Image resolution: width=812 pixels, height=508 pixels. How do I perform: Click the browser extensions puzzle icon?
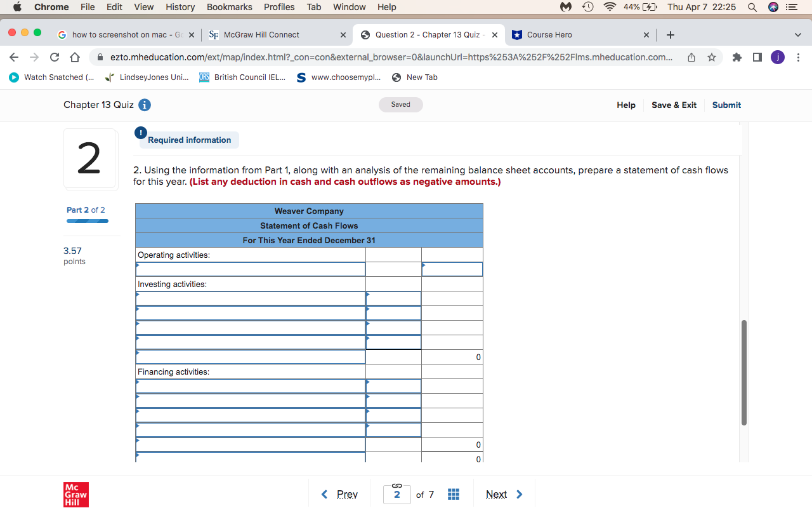[x=737, y=57]
